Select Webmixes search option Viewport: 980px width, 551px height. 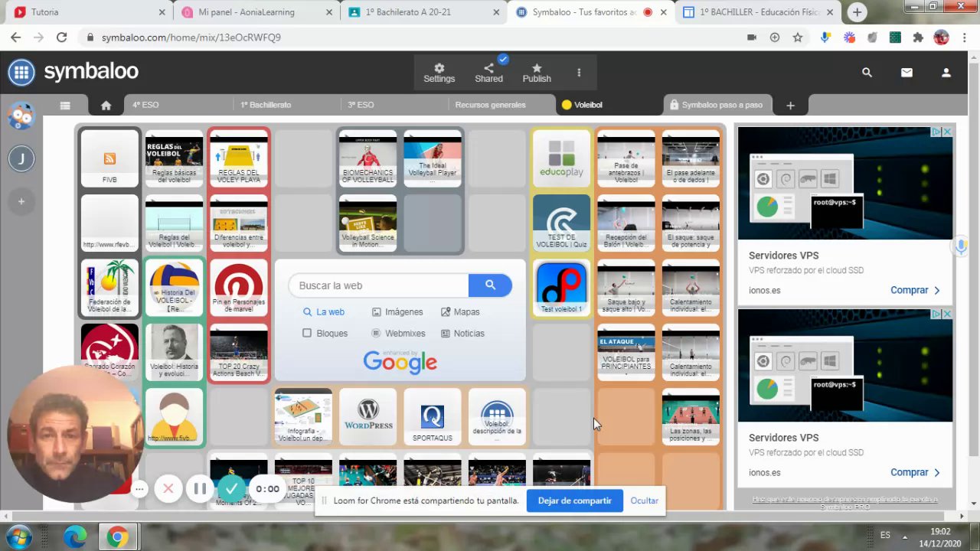coord(398,333)
